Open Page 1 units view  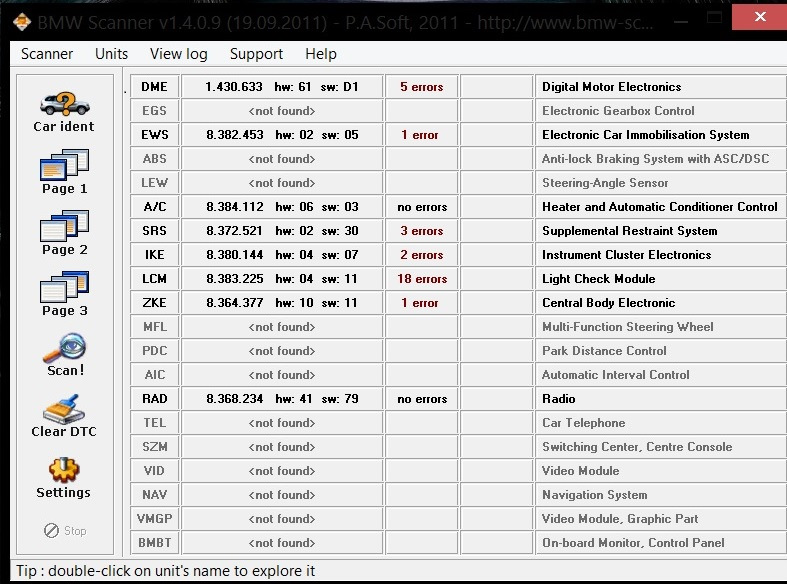click(64, 172)
